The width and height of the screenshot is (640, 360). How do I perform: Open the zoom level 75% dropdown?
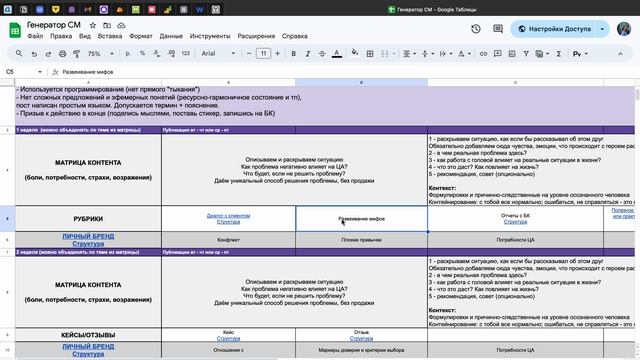[x=100, y=53]
